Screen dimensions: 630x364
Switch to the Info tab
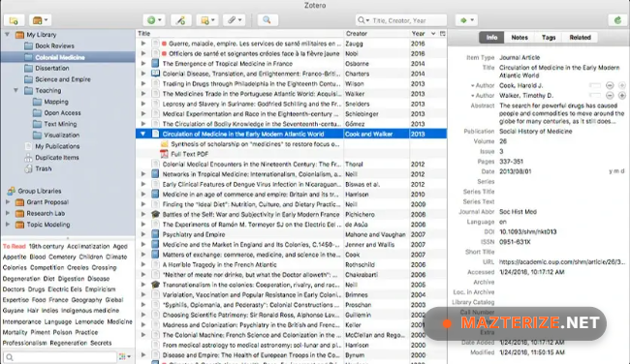pyautogui.click(x=491, y=38)
